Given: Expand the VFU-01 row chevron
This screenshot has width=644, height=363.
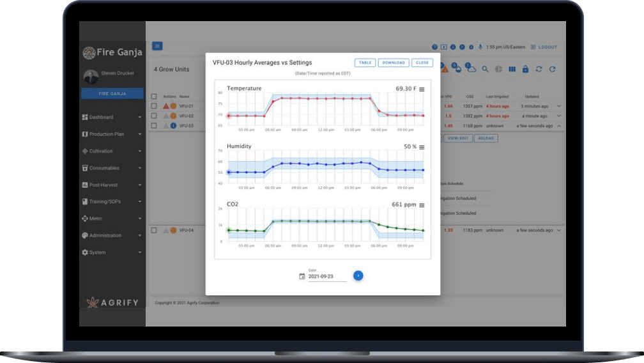Looking at the screenshot, I should pyautogui.click(x=559, y=106).
